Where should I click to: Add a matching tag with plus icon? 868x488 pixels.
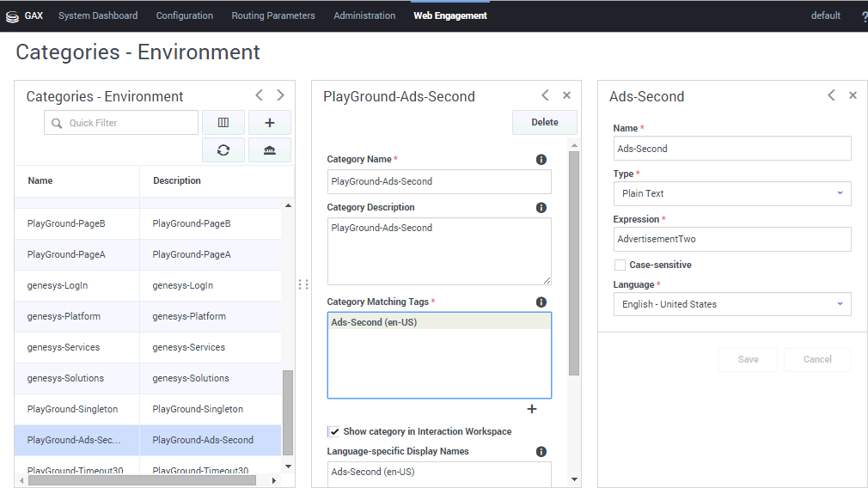[x=531, y=409]
